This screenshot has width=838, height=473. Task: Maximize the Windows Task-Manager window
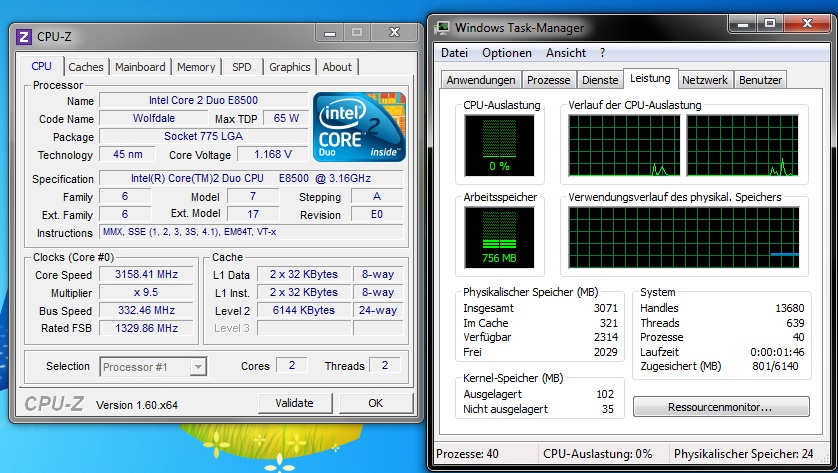(770, 24)
